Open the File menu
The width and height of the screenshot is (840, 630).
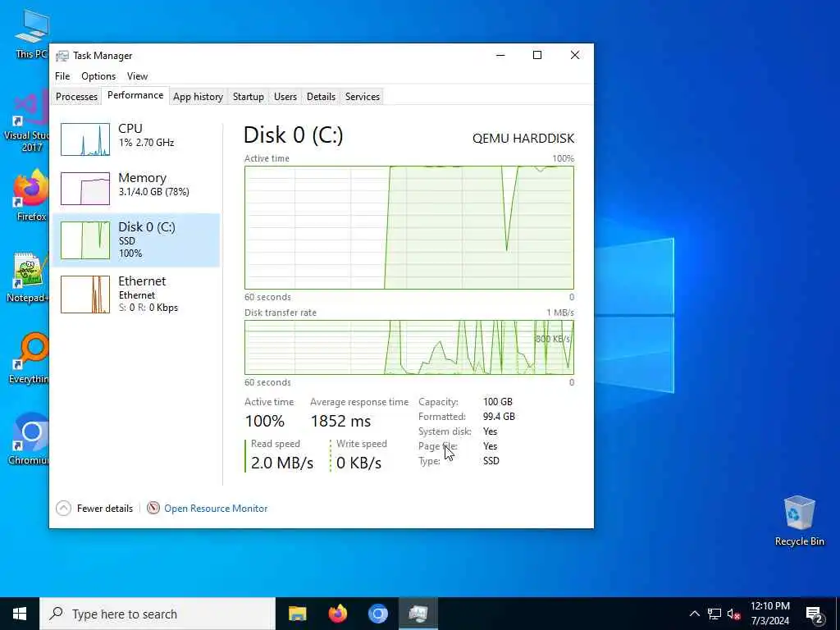point(62,76)
